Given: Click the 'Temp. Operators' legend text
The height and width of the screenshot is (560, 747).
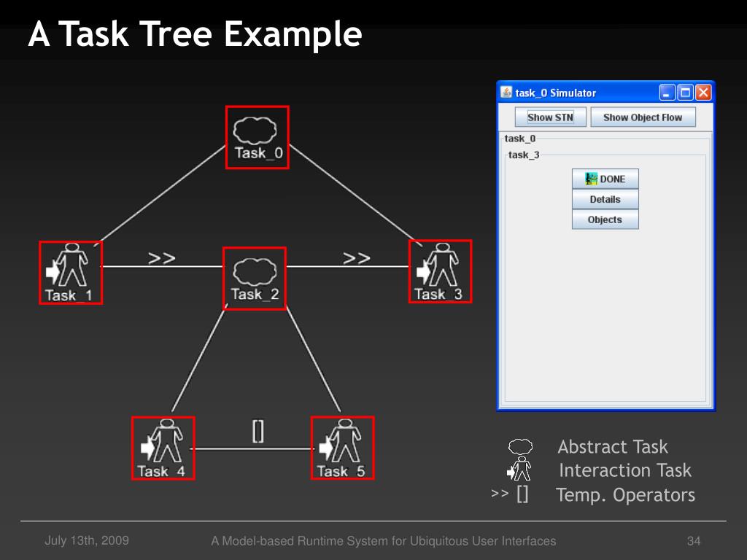Looking at the screenshot, I should 625,495.
